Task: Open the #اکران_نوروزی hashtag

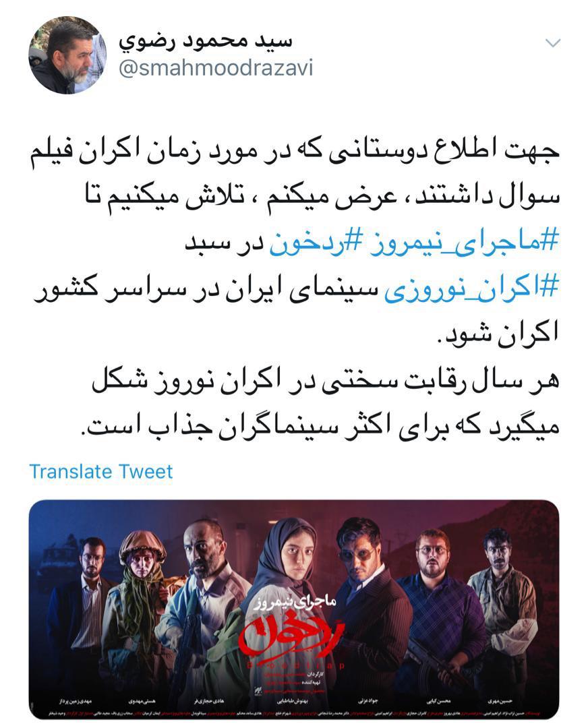Action: point(471,288)
